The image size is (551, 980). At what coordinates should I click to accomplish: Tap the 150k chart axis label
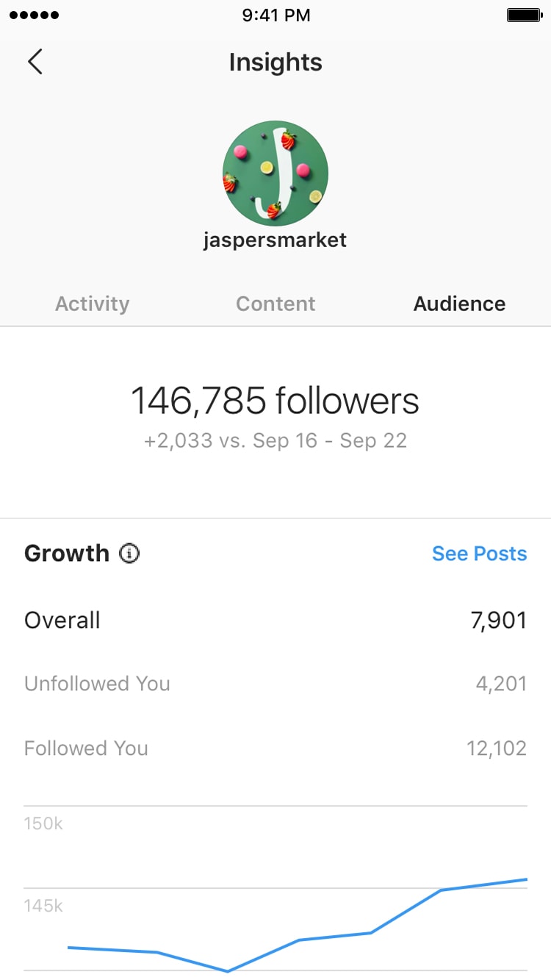(43, 823)
